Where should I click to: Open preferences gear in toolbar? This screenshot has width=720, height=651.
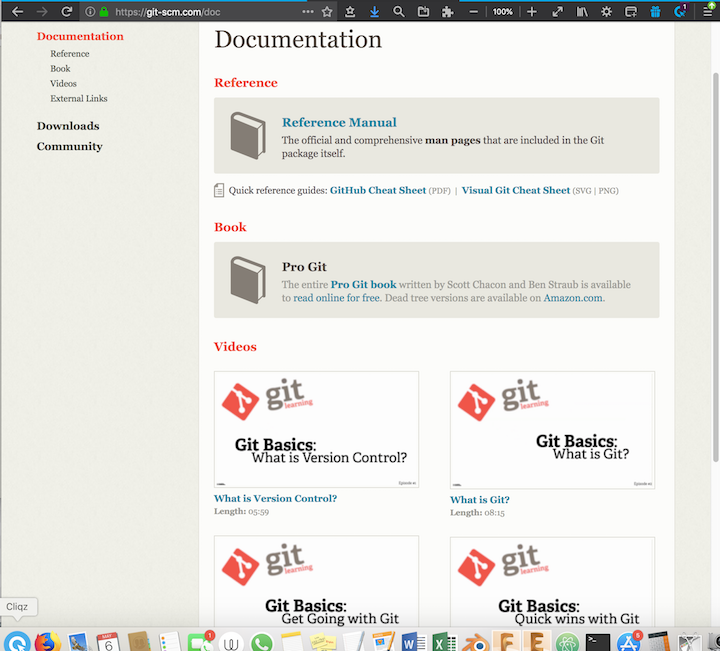pyautogui.click(x=607, y=11)
